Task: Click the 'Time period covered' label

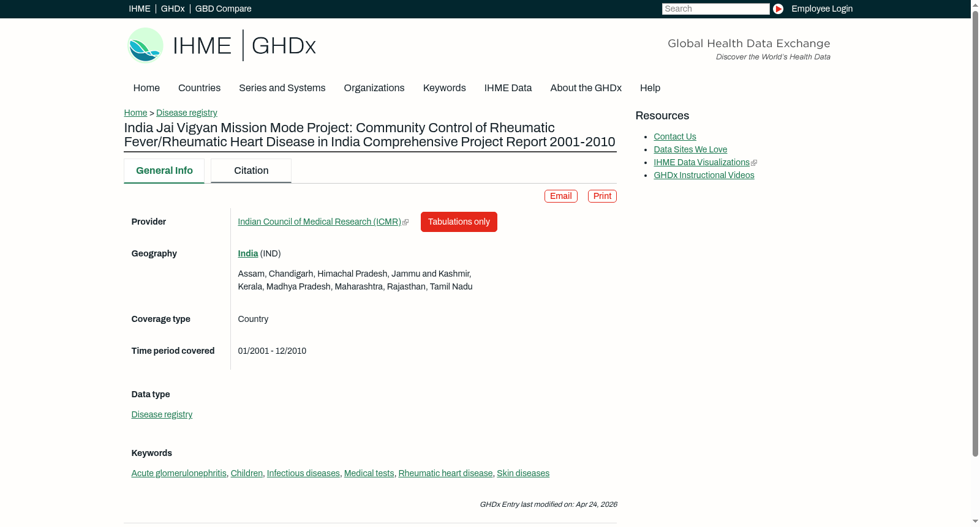Action: (x=173, y=351)
